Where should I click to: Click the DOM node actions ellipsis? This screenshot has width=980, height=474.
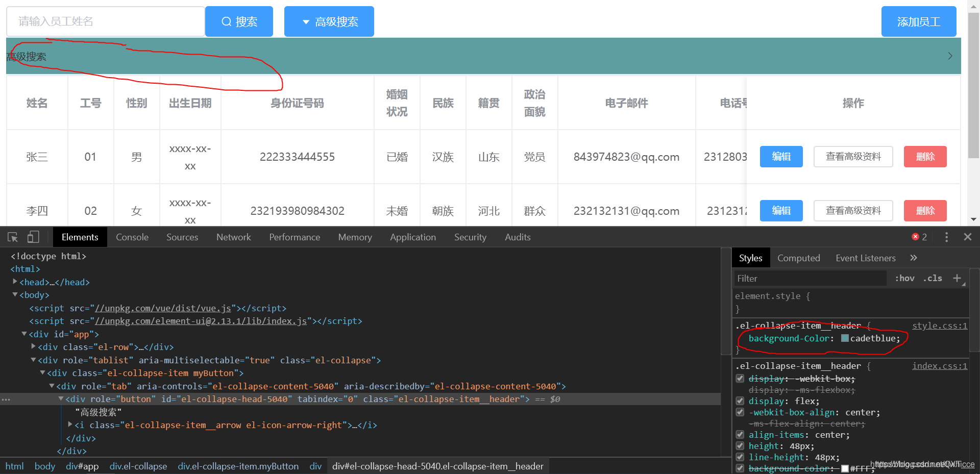[x=6, y=399]
